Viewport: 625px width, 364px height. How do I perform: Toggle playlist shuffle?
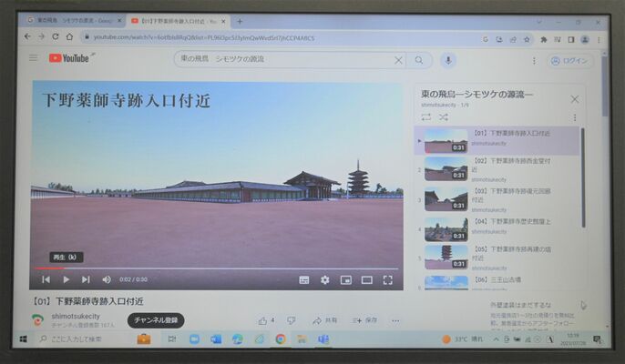pos(443,116)
